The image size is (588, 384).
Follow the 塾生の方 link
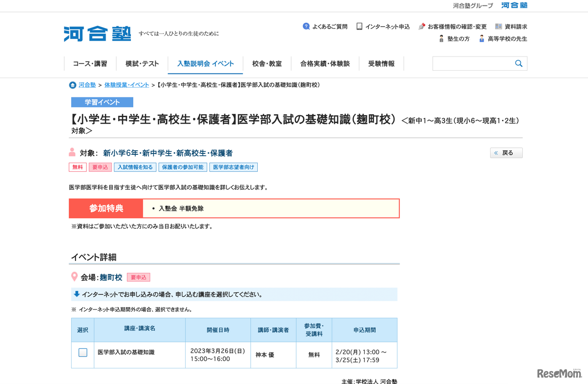458,39
